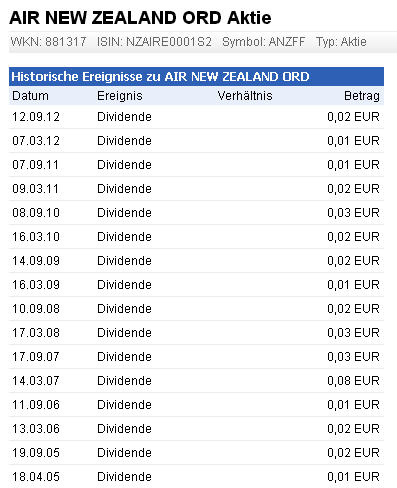Click the 0,01 EUR amount for 11.09.06
This screenshot has width=397, height=488.
(x=353, y=405)
